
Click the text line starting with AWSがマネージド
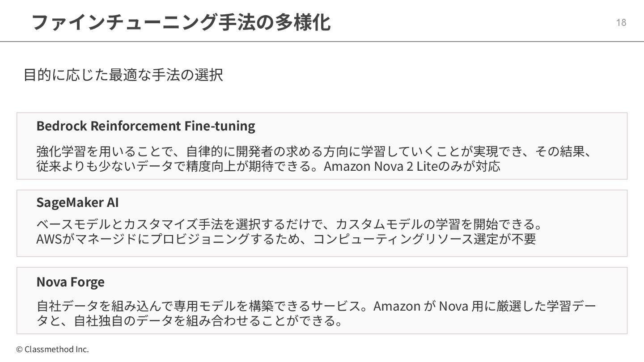point(286,239)
